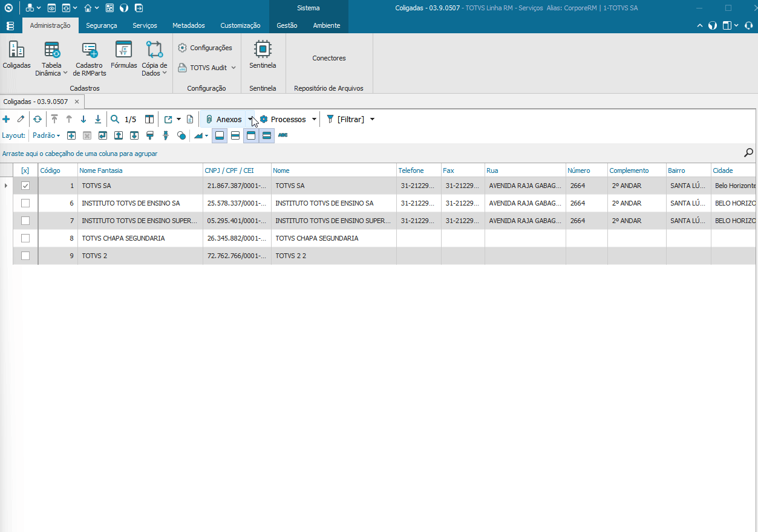Collapse the ribbon with the up chevron
758x532 pixels.
point(700,25)
